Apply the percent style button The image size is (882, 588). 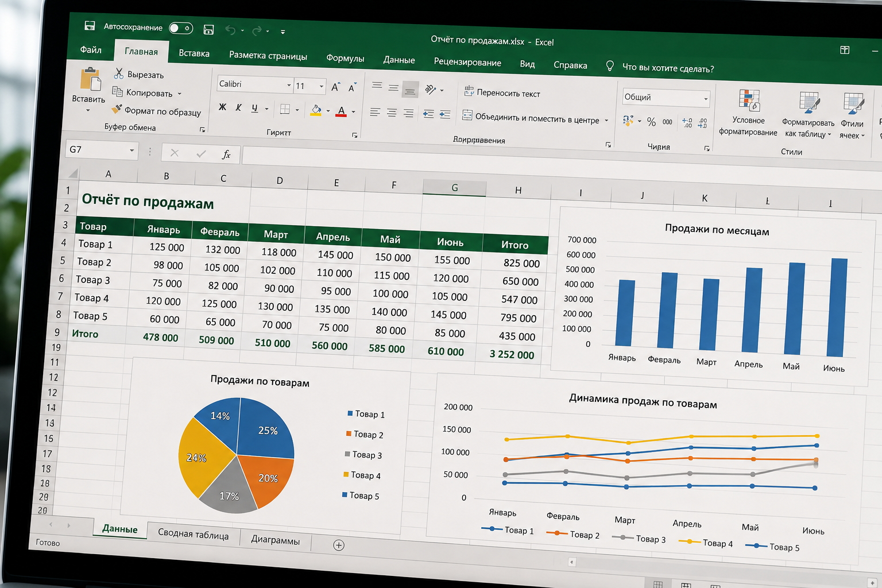click(x=651, y=121)
